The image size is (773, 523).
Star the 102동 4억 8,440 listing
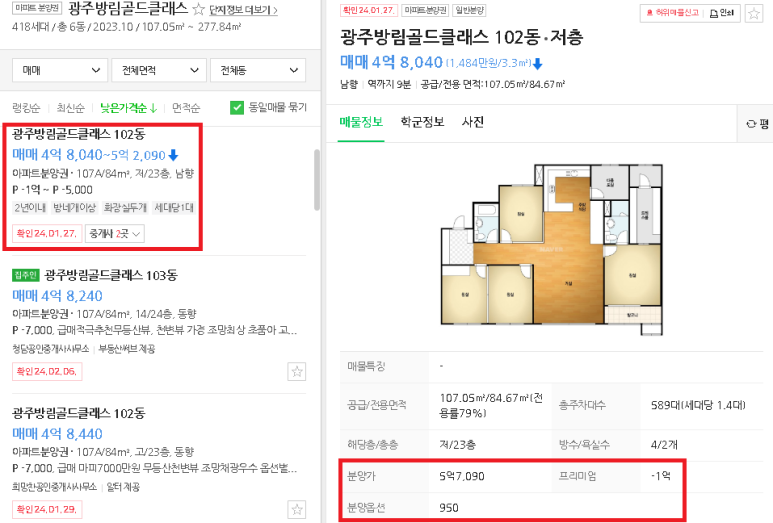(297, 510)
